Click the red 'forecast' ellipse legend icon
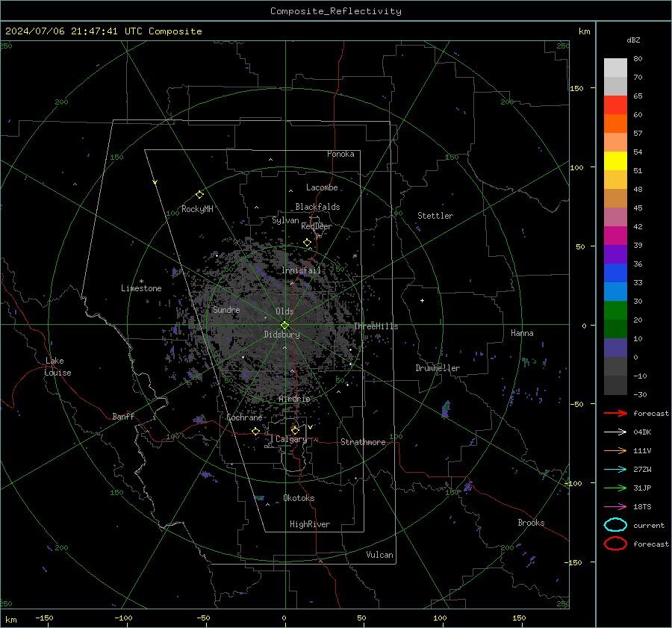 615,544
